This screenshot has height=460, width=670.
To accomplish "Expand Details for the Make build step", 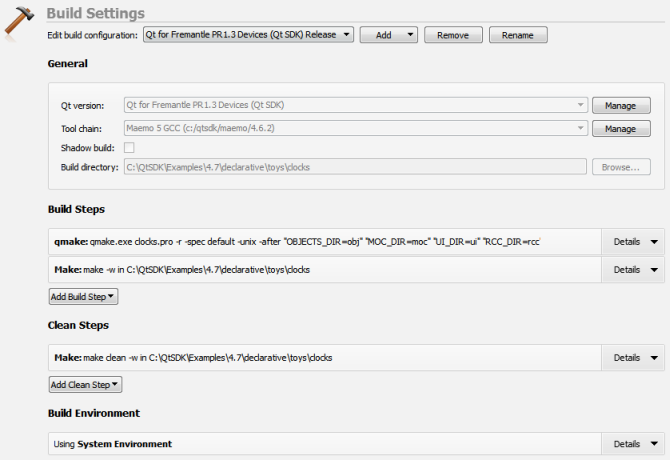I will point(635,269).
